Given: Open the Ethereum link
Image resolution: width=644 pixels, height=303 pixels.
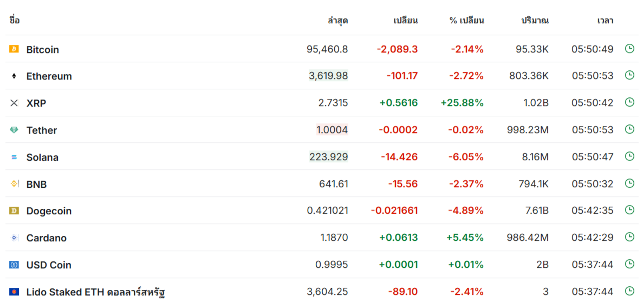Looking at the screenshot, I should (49, 76).
